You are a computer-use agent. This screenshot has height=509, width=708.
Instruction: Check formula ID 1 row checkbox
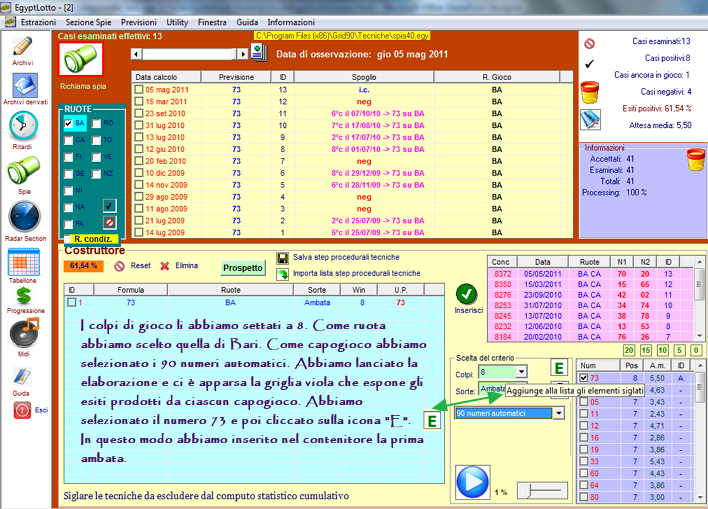71,302
